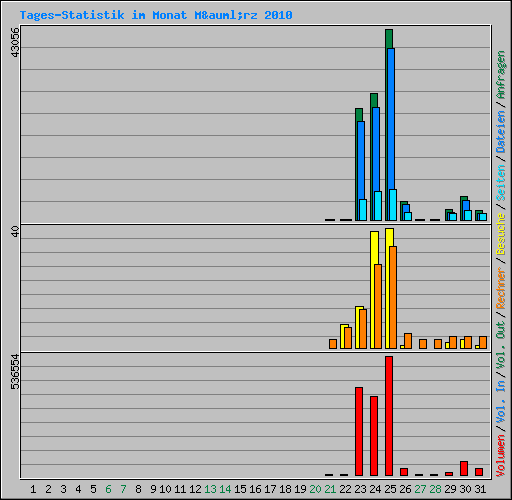Click the red Volumen bar for day 24
This screenshot has width=512, height=500.
click(x=374, y=436)
